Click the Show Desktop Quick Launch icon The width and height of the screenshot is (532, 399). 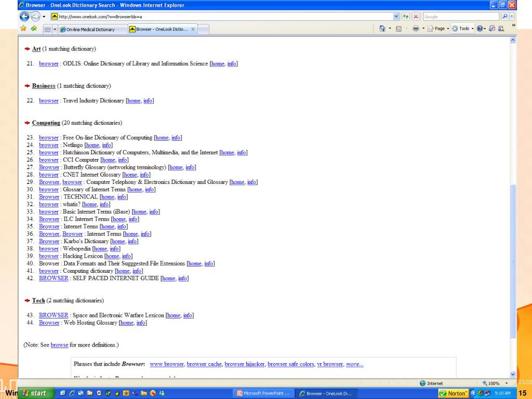pyautogui.click(x=63, y=393)
